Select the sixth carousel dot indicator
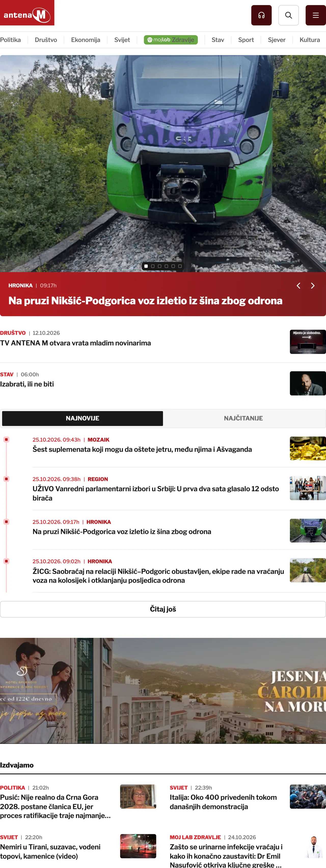The image size is (326, 868). pyautogui.click(x=180, y=266)
